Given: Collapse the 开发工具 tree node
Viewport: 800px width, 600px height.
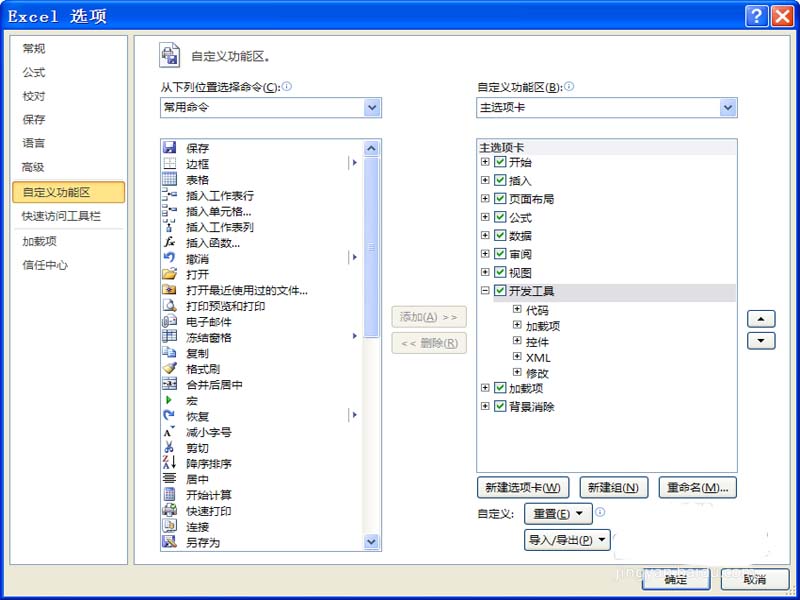Looking at the screenshot, I should (485, 291).
